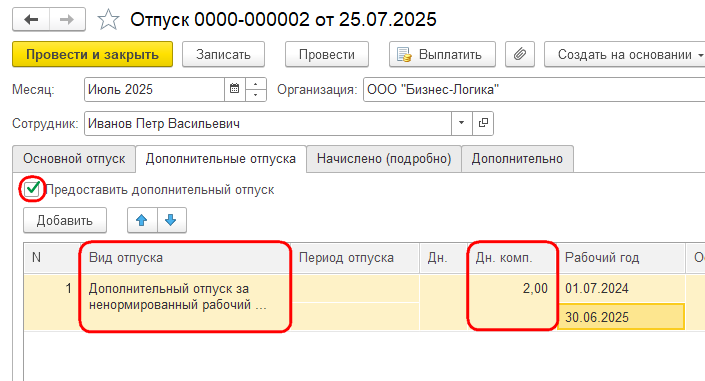Open calendar picker for Месяц field
Image resolution: width=705 pixels, height=381 pixels.
pos(234,89)
